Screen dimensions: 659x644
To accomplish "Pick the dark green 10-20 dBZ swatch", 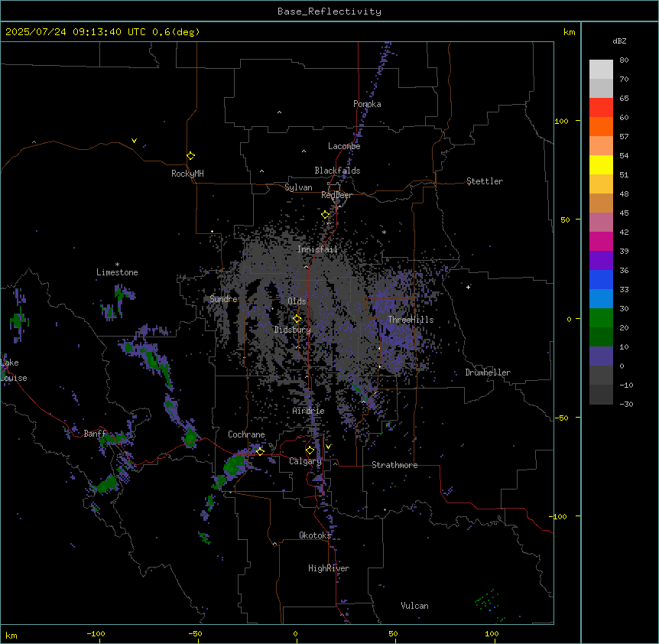I will click(601, 337).
